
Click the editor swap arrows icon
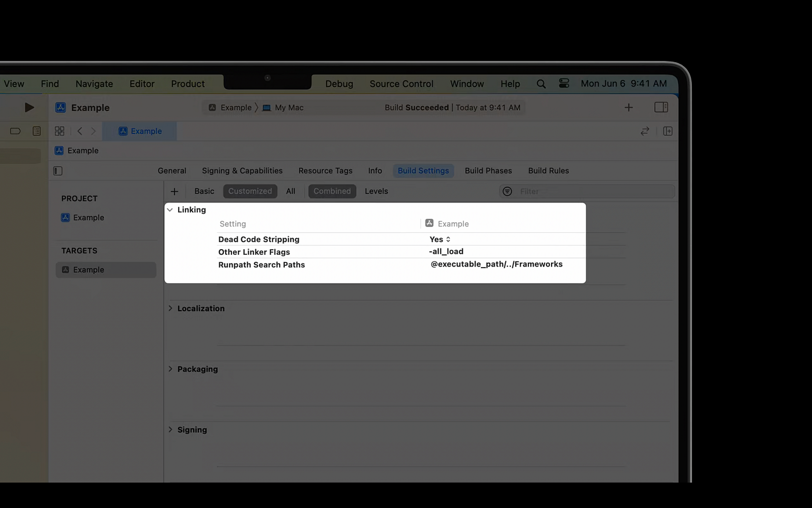click(645, 131)
